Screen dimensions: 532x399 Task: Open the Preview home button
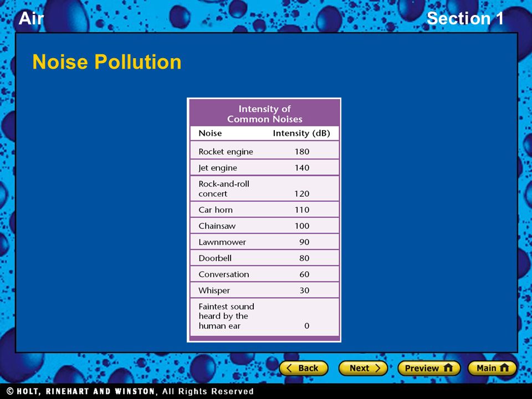point(429,368)
